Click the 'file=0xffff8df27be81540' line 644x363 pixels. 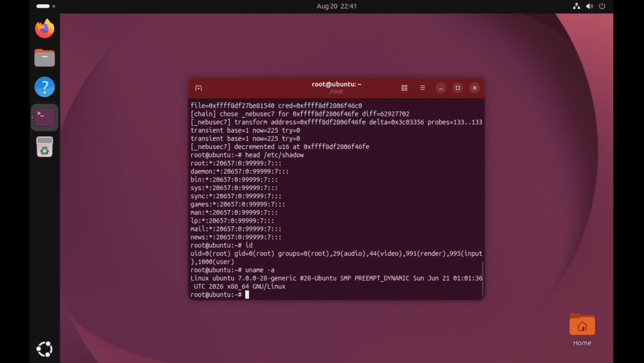tap(276, 106)
